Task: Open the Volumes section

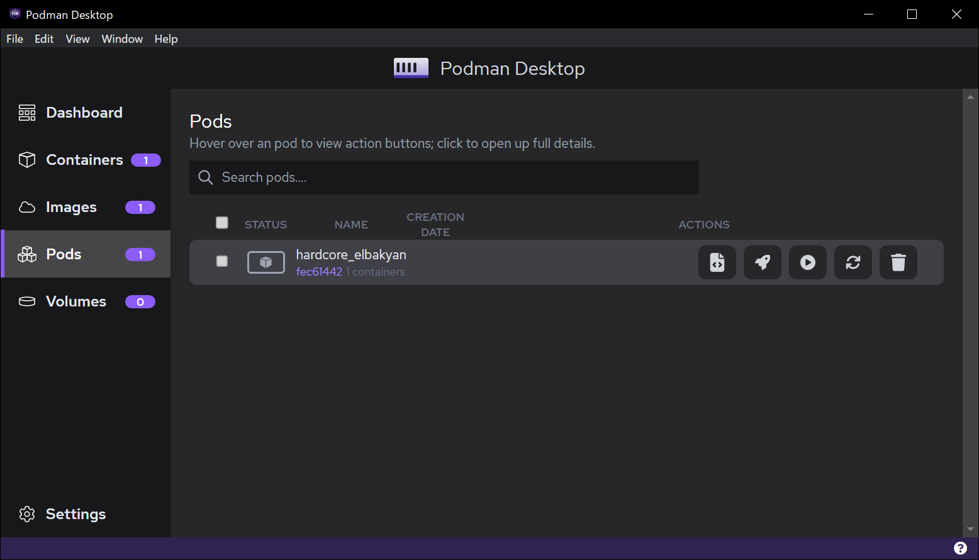Action: click(76, 301)
